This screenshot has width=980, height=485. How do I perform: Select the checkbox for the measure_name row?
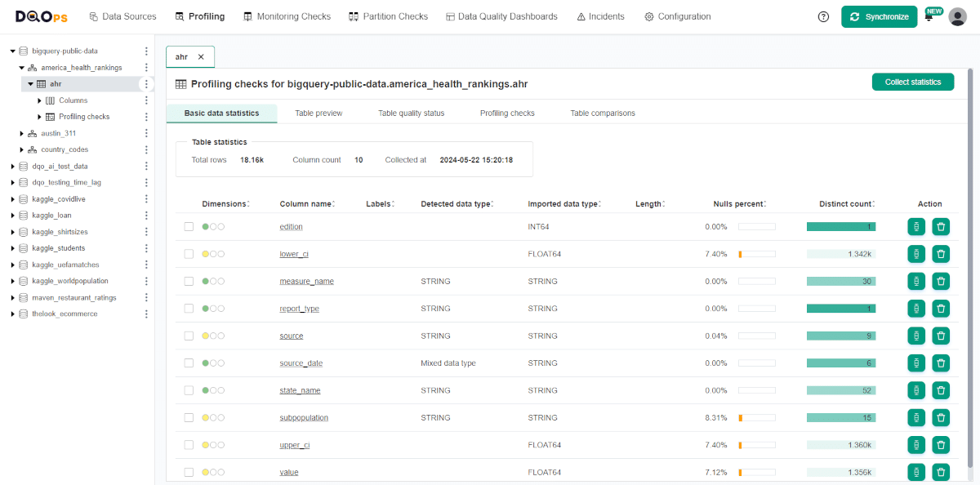pyautogui.click(x=189, y=281)
